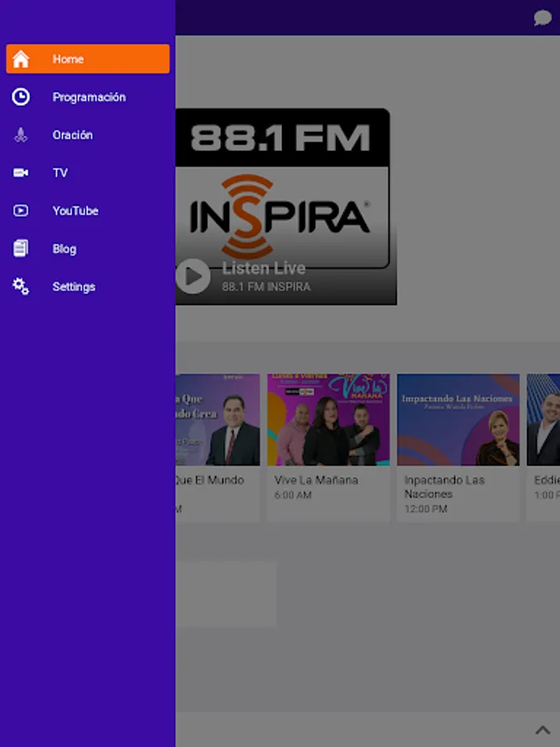The height and width of the screenshot is (747, 560).
Task: Click the Oración praying hands icon
Action: pos(21,135)
